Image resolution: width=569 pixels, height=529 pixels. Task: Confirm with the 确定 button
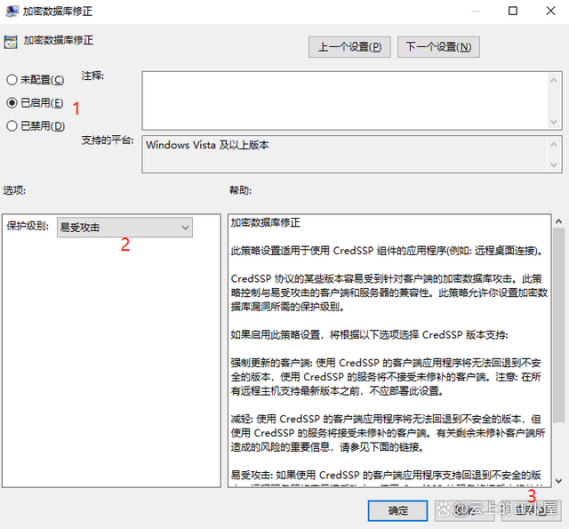pyautogui.click(x=398, y=510)
